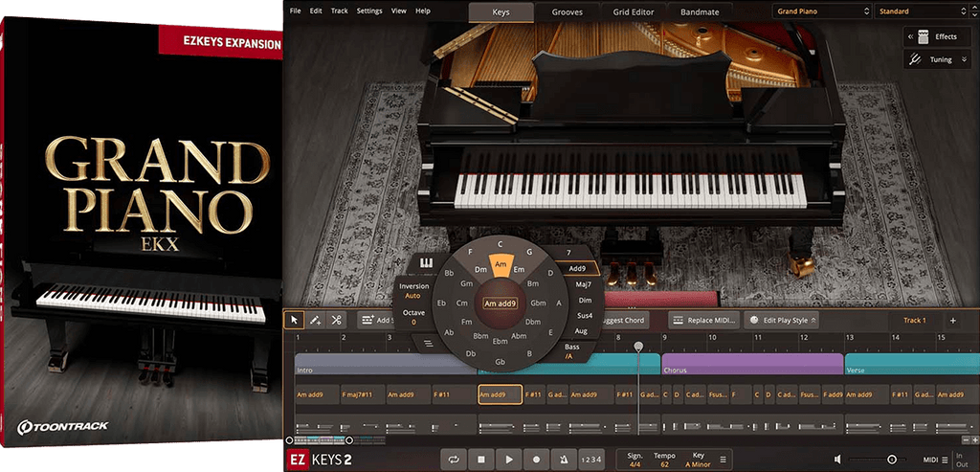The image size is (980, 472).
Task: Select the Dim chord type
Action: pyautogui.click(x=585, y=300)
